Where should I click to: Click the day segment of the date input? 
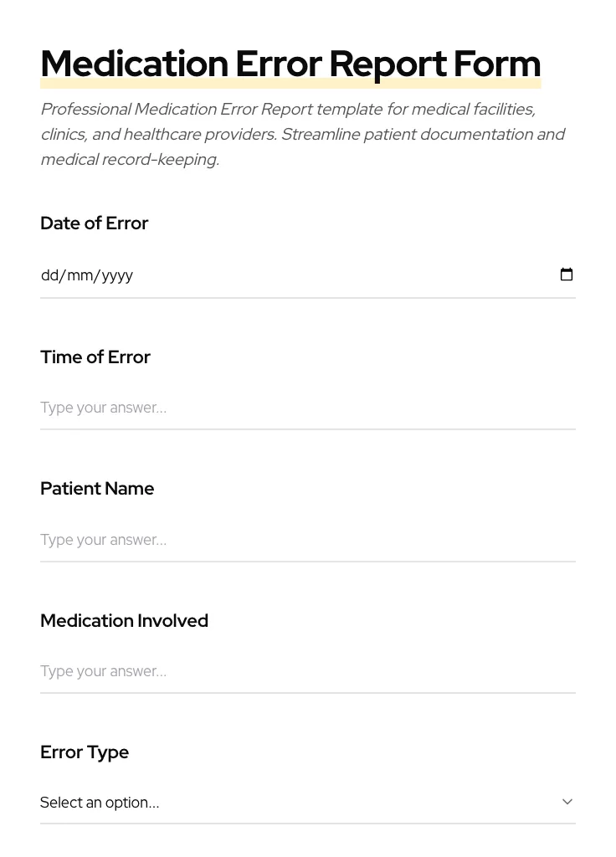coord(52,275)
